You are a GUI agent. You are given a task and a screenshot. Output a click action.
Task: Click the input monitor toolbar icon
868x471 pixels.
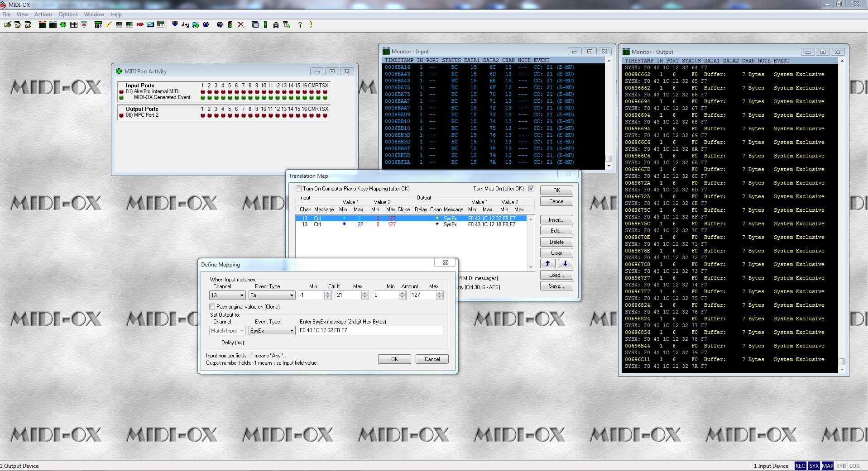pyautogui.click(x=43, y=24)
